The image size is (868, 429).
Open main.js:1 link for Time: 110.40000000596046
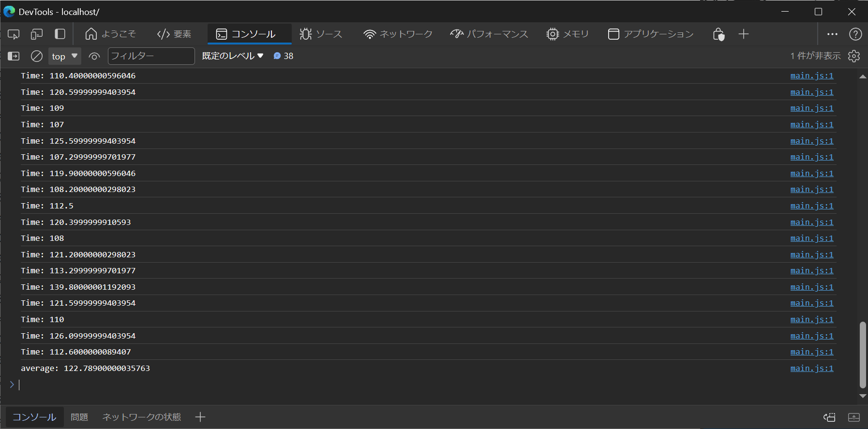(x=812, y=76)
